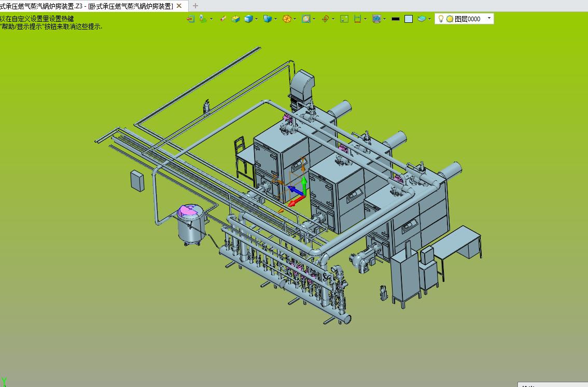Click the eraser tool icon in toolbar

223,19
